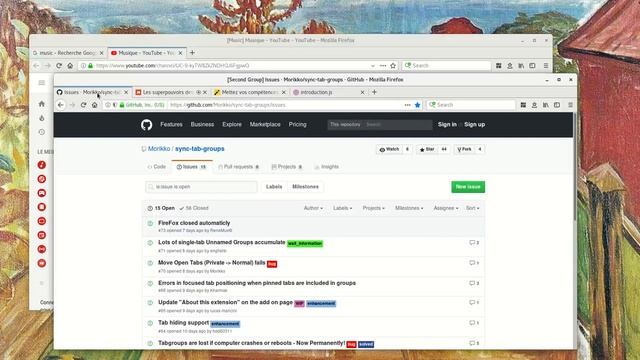Open YouTube guide menu icon
Image resolution: width=640 pixels, height=360 pixels.
pyautogui.click(x=42, y=83)
